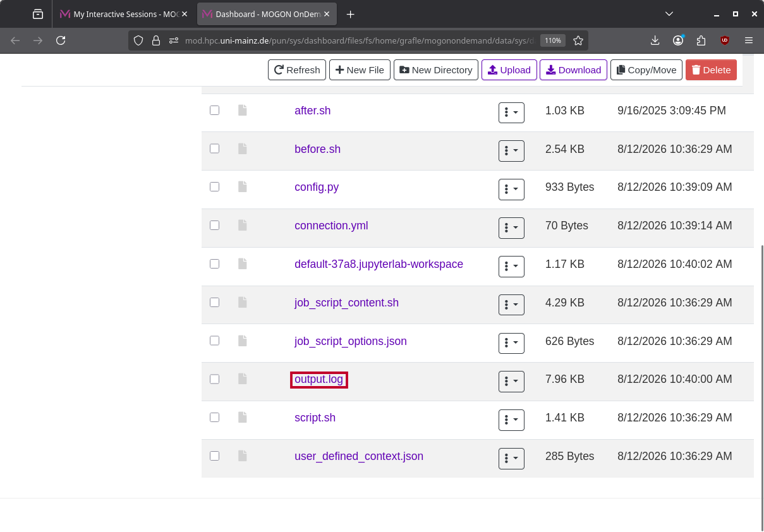This screenshot has width=764, height=532.
Task: Select default-37a8.jupyterlab-workspace checkbox
Action: coord(214,263)
